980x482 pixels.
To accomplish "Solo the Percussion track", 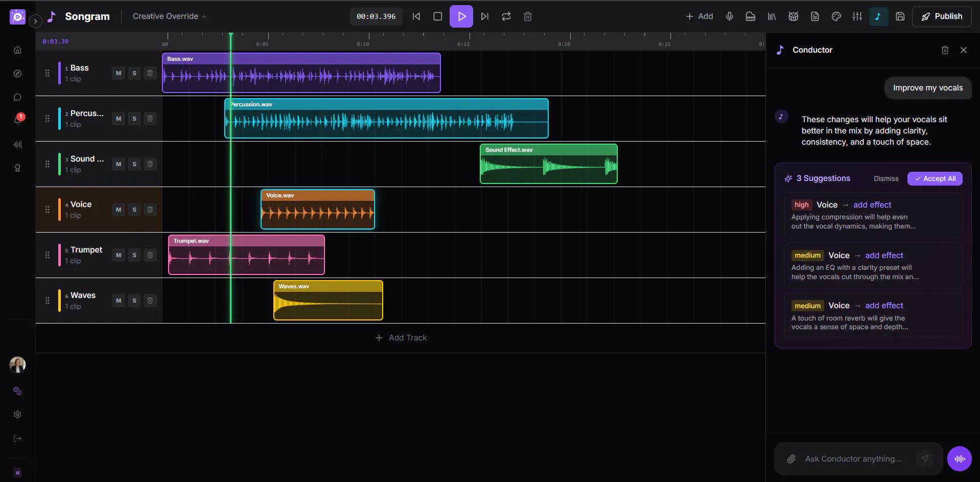I will coord(134,119).
